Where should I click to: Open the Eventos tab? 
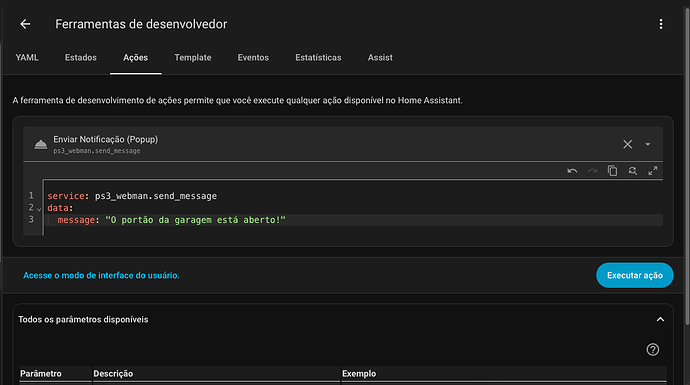coord(253,58)
